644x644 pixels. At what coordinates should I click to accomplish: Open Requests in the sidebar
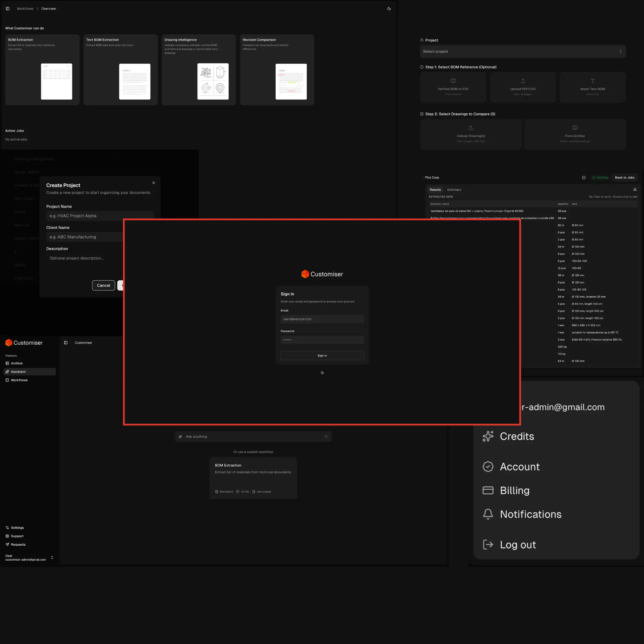click(16, 544)
